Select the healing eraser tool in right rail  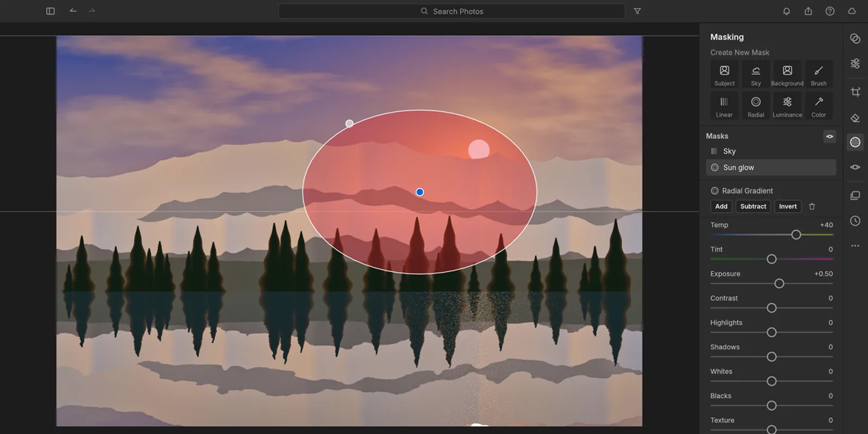click(855, 117)
